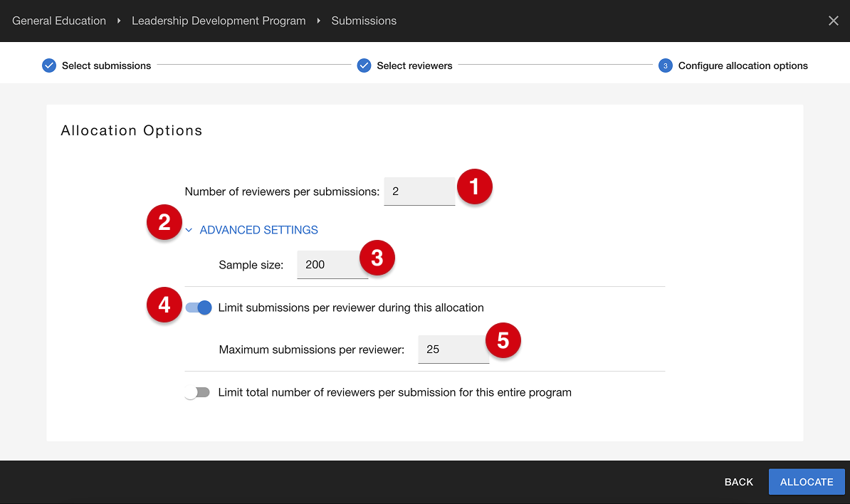The image size is (850, 504).
Task: Open General Education breadcrumb
Action: pos(59,21)
